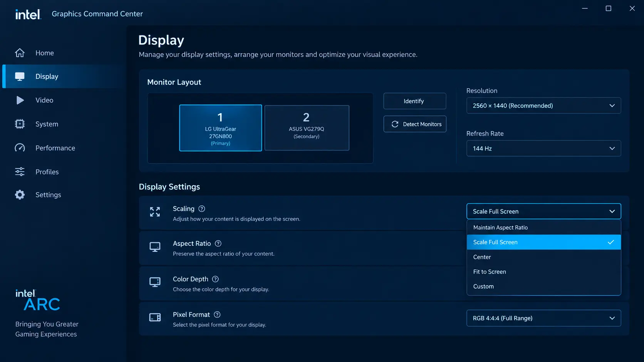Image resolution: width=644 pixels, height=362 pixels.
Task: Close the Graphics Command Center window
Action: [632, 8]
